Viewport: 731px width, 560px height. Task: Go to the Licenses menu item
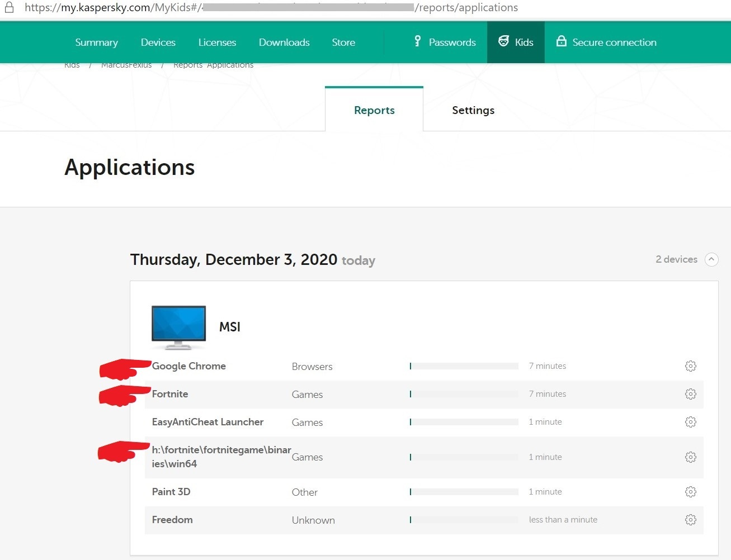(217, 42)
